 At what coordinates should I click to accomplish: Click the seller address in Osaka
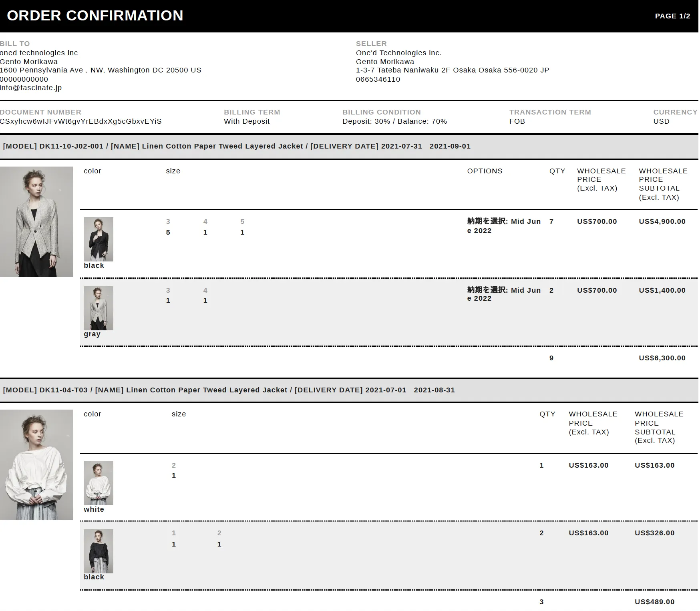pyautogui.click(x=453, y=70)
